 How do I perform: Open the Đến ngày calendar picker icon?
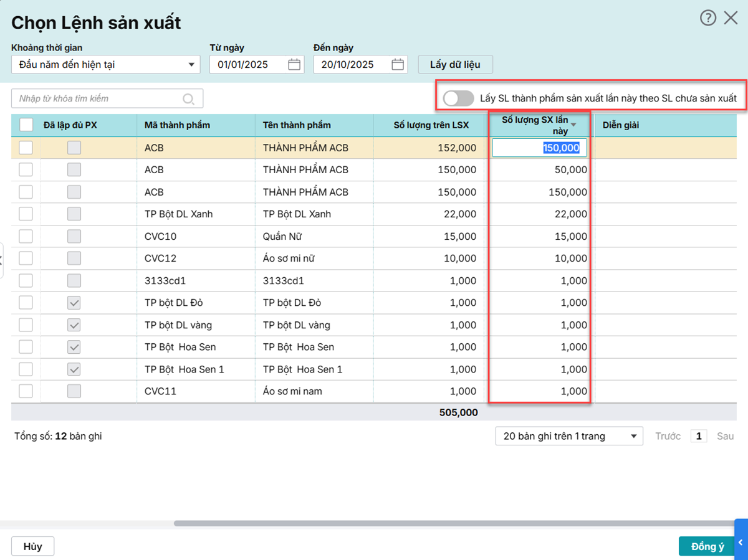398,65
